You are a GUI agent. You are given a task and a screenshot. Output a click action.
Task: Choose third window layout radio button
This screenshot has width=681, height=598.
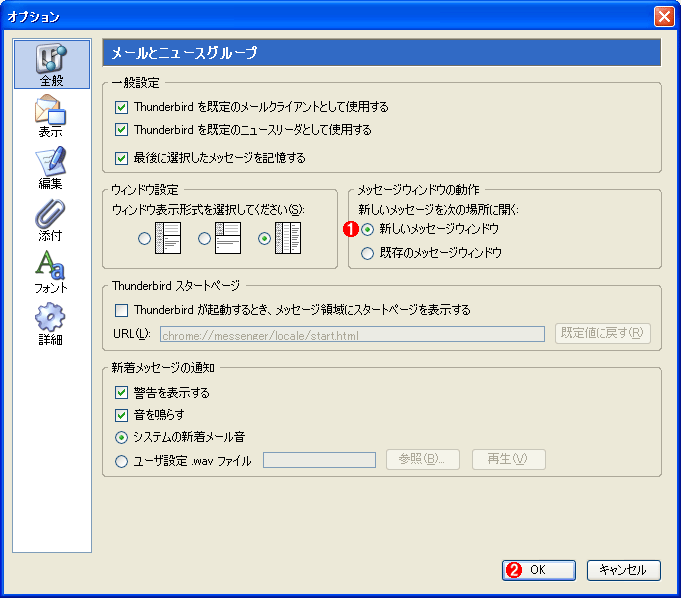[x=264, y=238]
